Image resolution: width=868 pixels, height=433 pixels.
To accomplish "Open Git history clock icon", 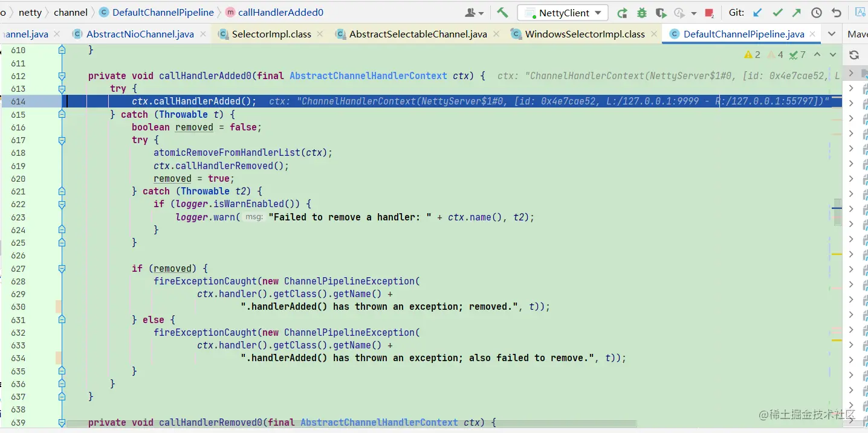I will click(817, 13).
